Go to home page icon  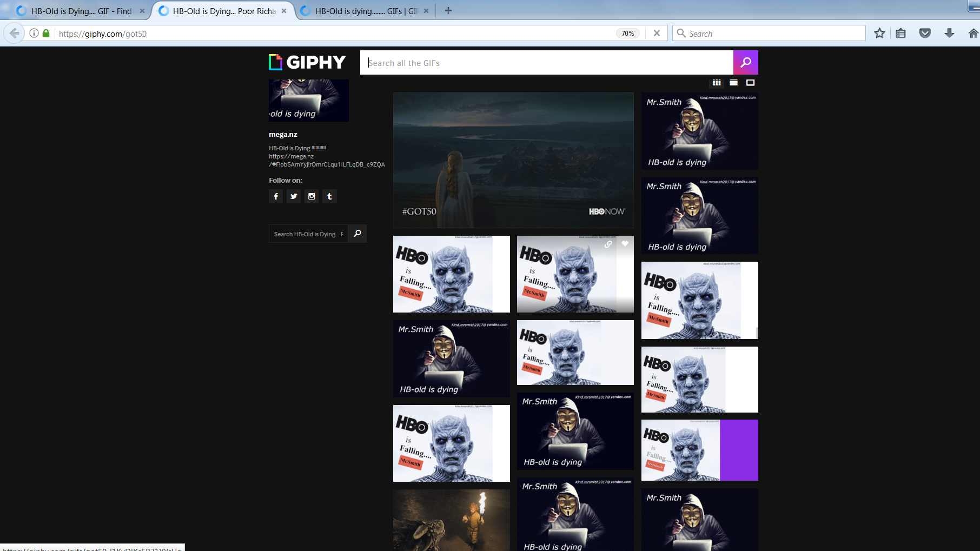[973, 34]
